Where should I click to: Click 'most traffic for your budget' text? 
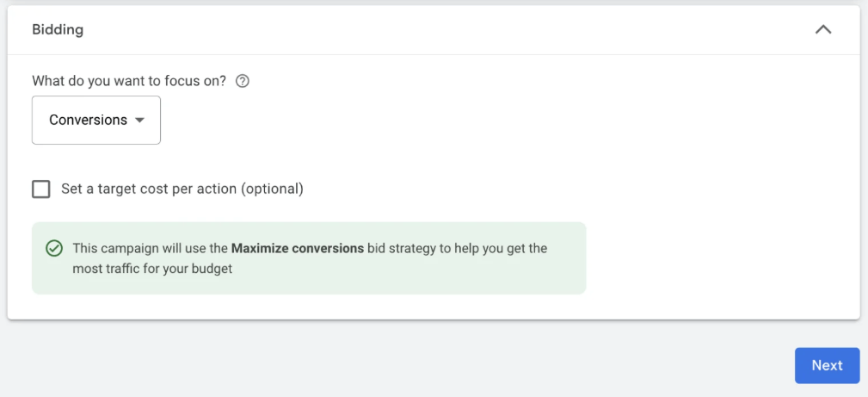153,269
